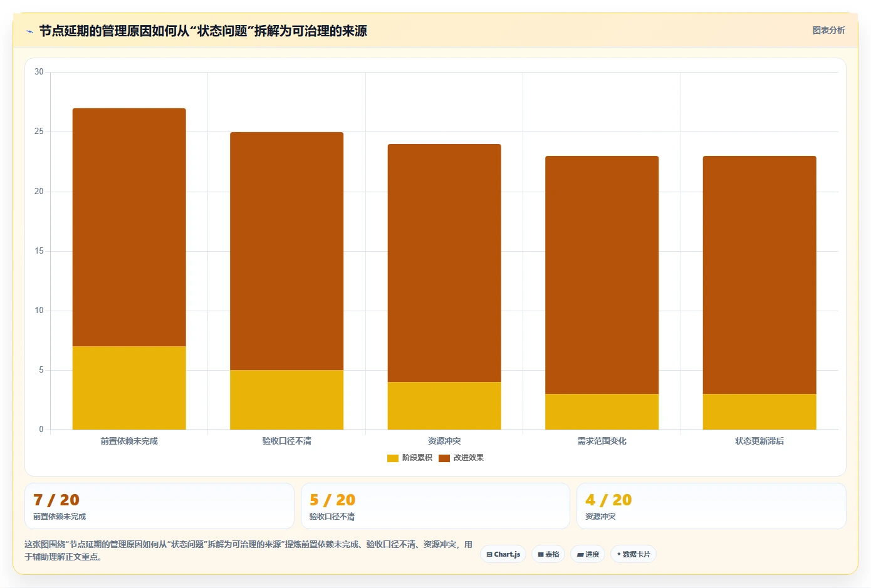Screen dimensions: 871x588
Task: Click the title 节点延期的管理原因 heading text
Action: [203, 31]
